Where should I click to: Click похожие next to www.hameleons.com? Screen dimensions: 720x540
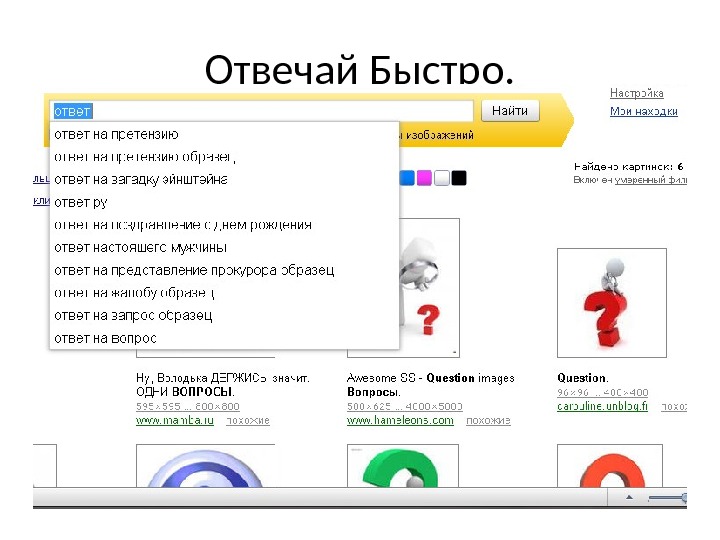pos(488,421)
